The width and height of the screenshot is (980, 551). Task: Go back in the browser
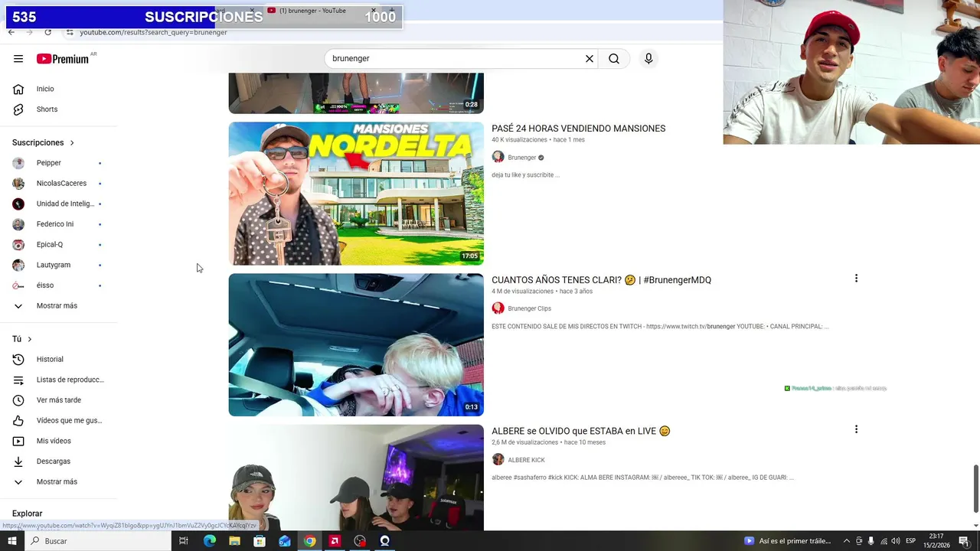pyautogui.click(x=11, y=32)
